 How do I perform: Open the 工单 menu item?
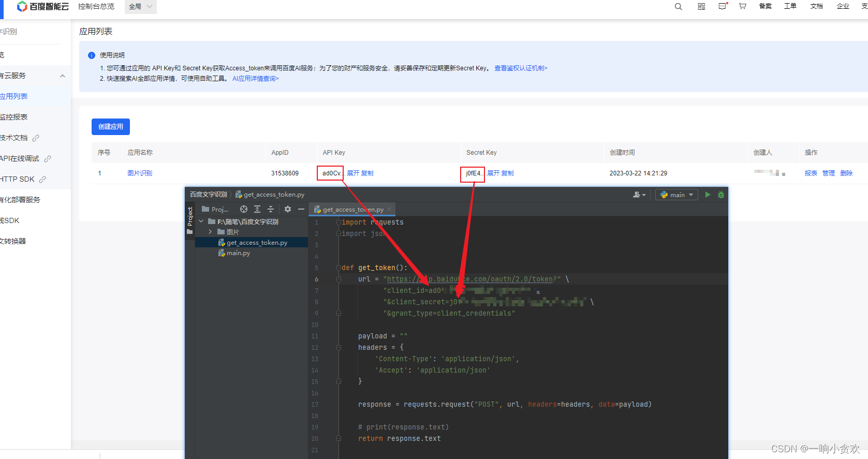click(790, 6)
